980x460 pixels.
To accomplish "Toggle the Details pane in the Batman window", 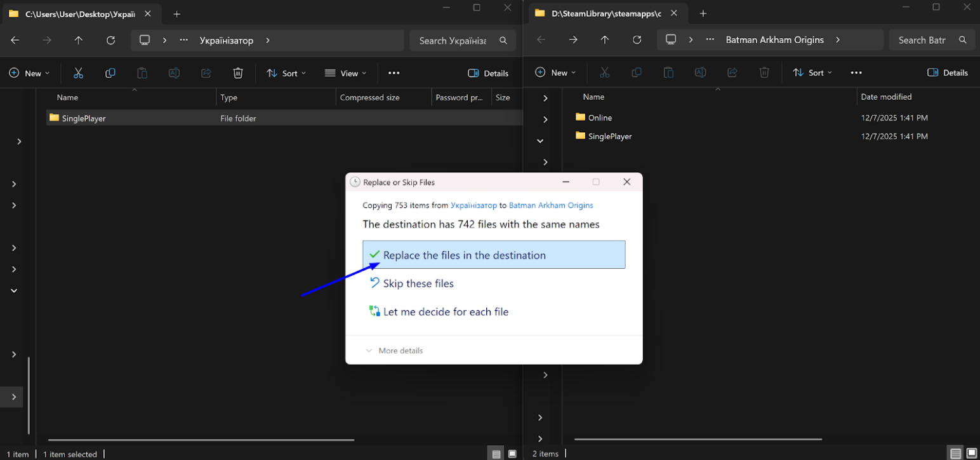I will click(948, 72).
